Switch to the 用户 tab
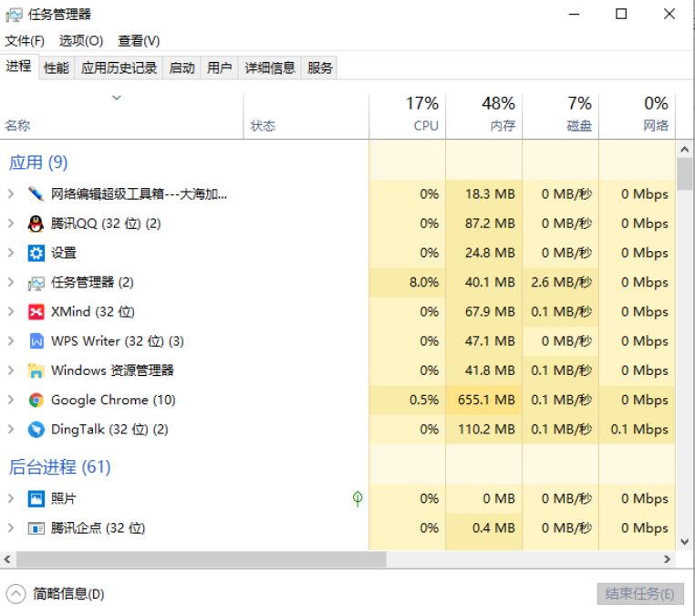Image resolution: width=695 pixels, height=616 pixels. pos(220,68)
